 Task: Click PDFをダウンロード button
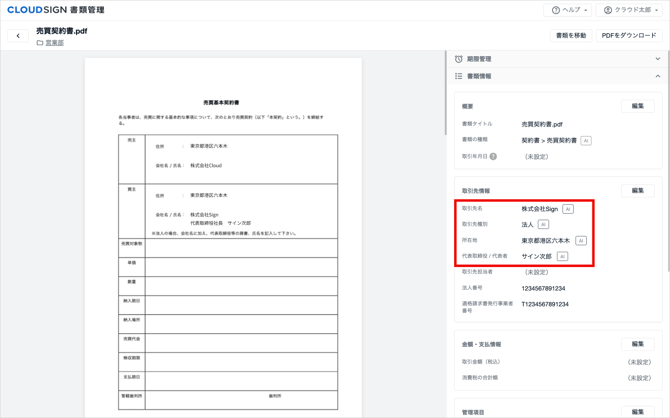(x=629, y=35)
